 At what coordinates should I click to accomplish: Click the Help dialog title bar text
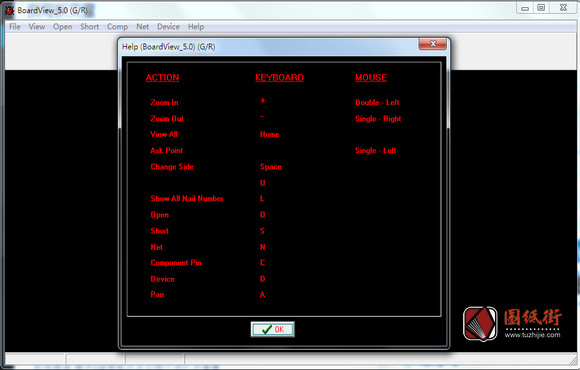coord(169,47)
